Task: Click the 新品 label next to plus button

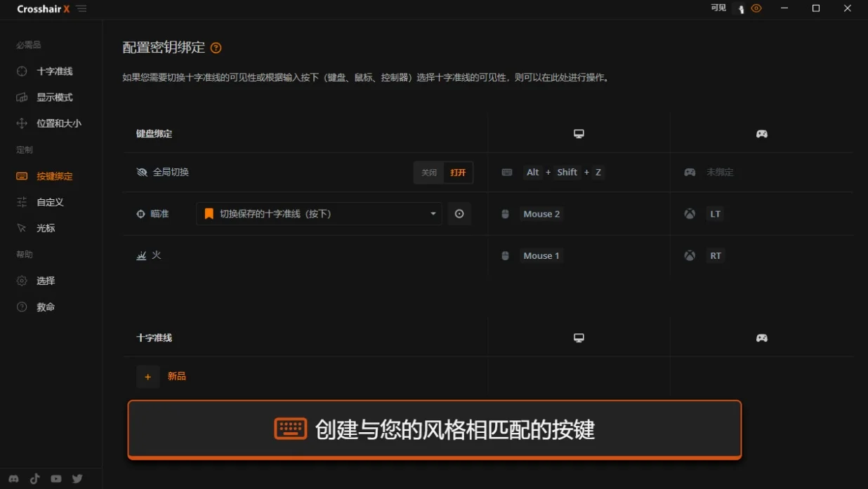Action: point(177,376)
